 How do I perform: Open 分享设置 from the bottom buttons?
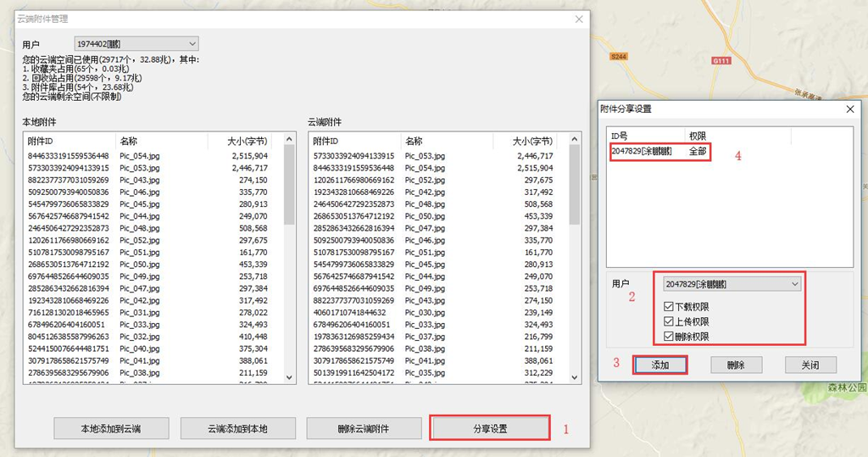point(490,428)
